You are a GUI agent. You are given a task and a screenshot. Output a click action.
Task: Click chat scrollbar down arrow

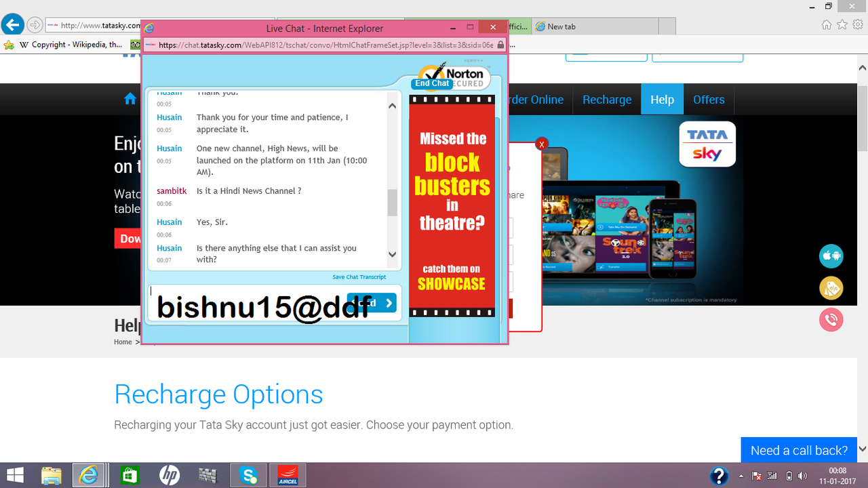pyautogui.click(x=392, y=254)
